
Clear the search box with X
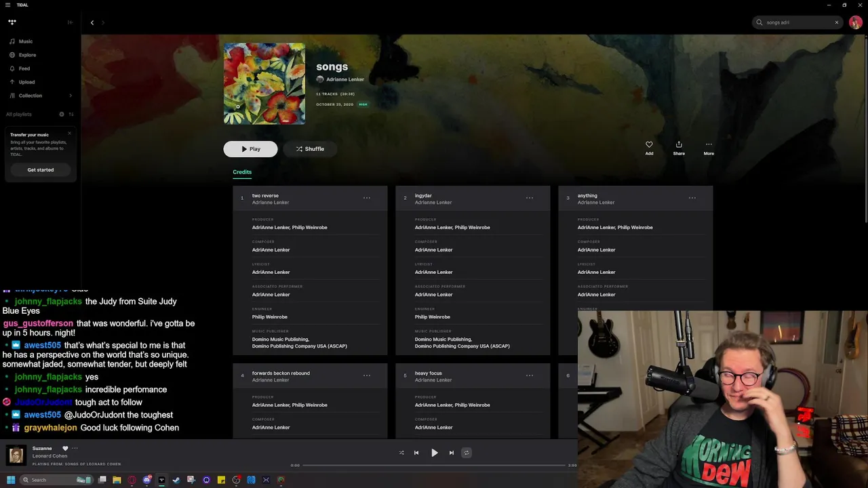coord(836,22)
